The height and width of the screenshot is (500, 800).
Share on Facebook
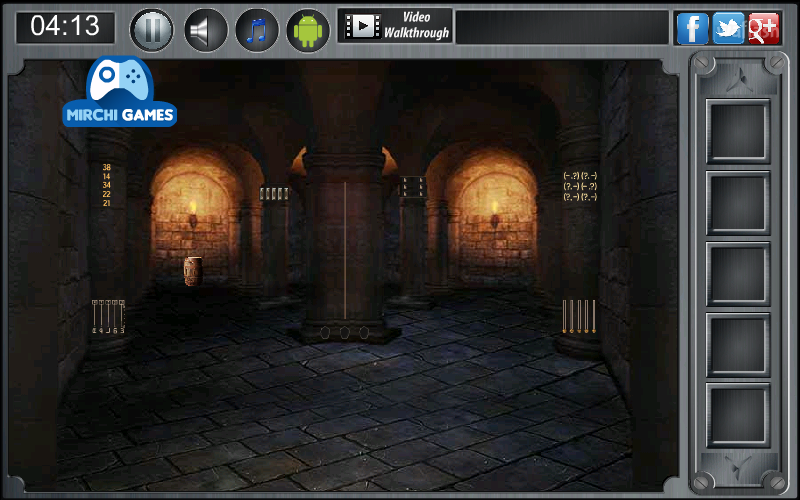[692, 28]
